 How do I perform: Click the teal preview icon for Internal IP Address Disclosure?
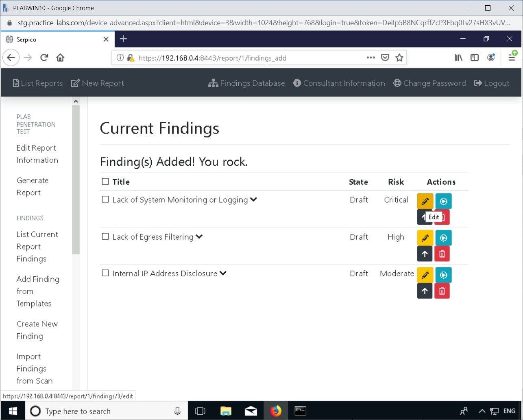click(x=443, y=275)
